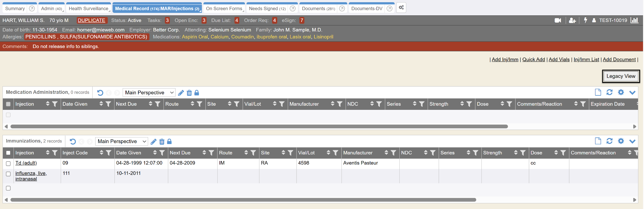644x209 pixels.
Task: Collapse Immunizations panel with chevron
Action: (x=632, y=141)
